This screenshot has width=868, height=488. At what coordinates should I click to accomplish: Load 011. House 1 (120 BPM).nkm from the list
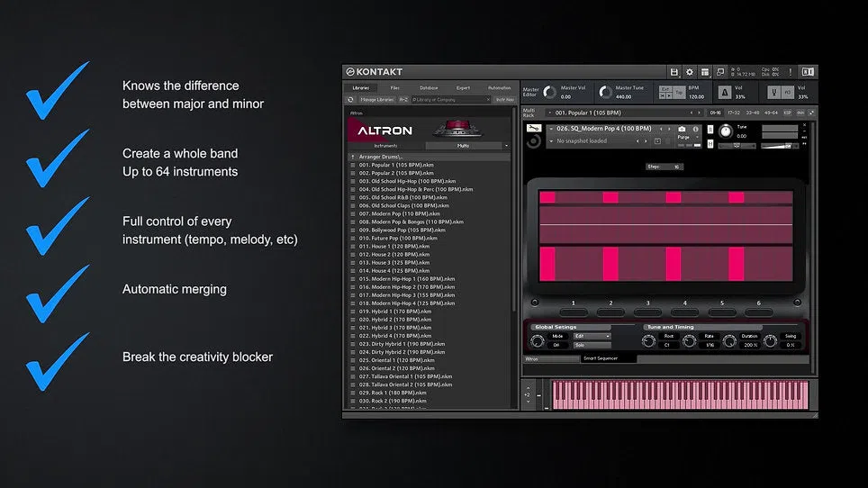pyautogui.click(x=394, y=246)
